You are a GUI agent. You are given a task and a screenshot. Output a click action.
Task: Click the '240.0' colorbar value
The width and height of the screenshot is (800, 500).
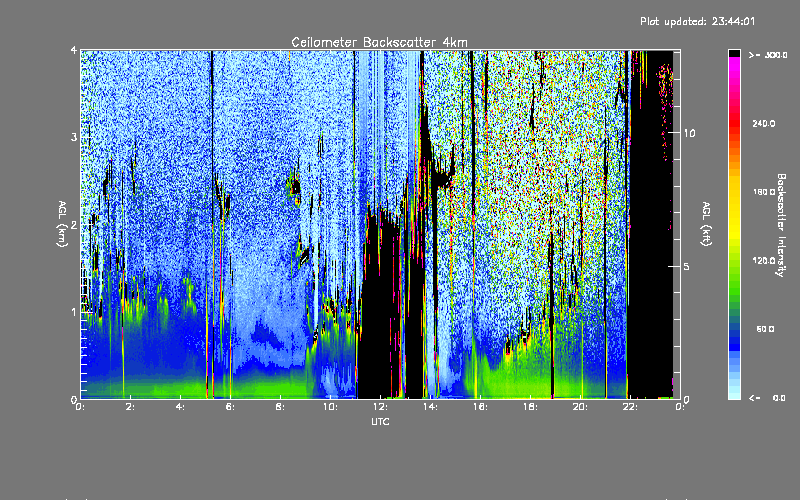(764, 123)
